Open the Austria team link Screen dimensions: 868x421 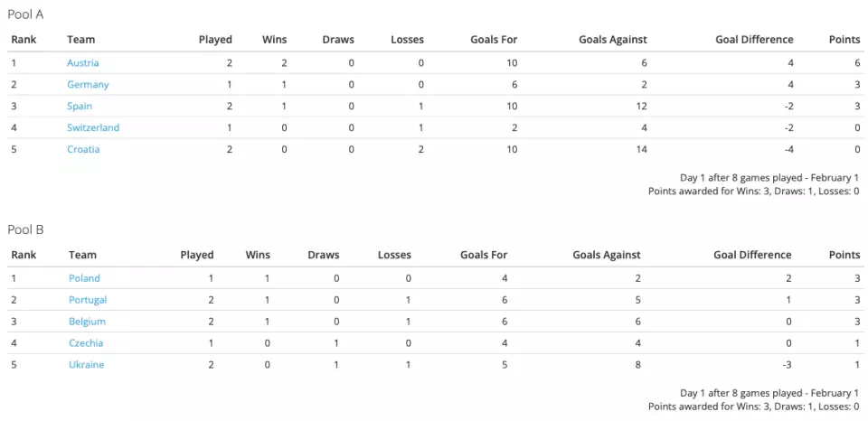[83, 63]
